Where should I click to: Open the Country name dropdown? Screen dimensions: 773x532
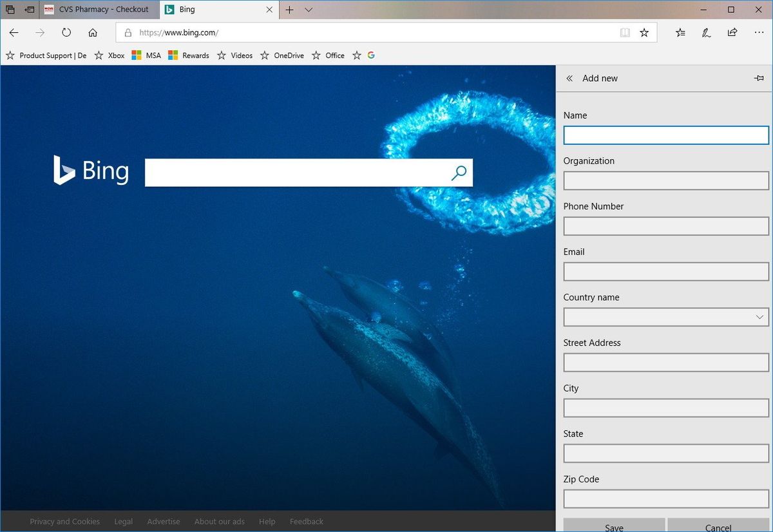759,317
